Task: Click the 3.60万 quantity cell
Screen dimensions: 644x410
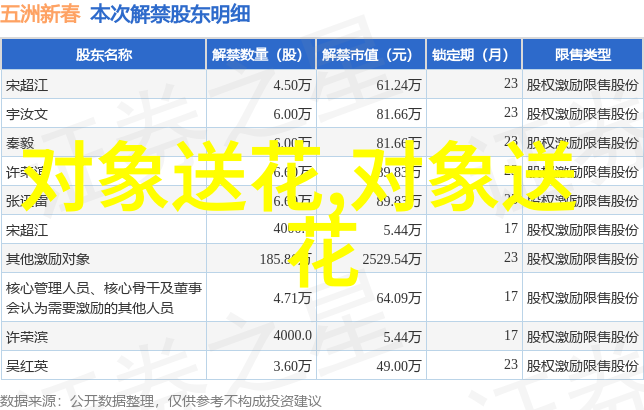Action: click(x=292, y=366)
